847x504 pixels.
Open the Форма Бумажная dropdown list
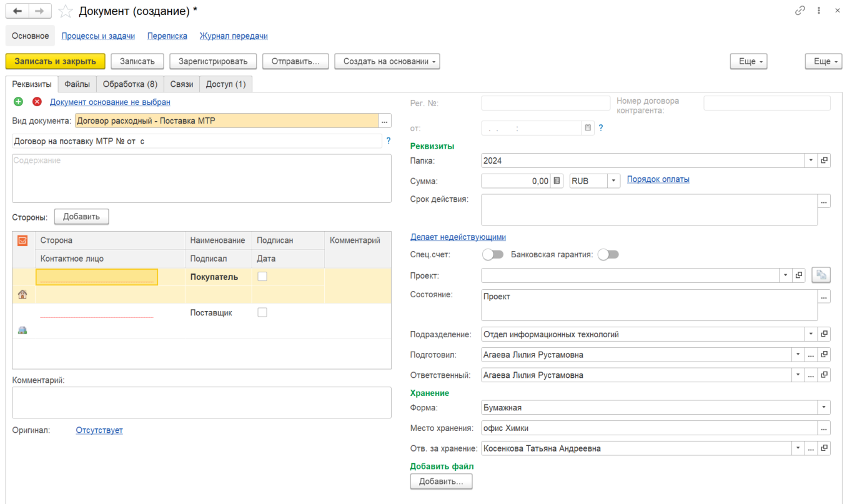tap(825, 408)
